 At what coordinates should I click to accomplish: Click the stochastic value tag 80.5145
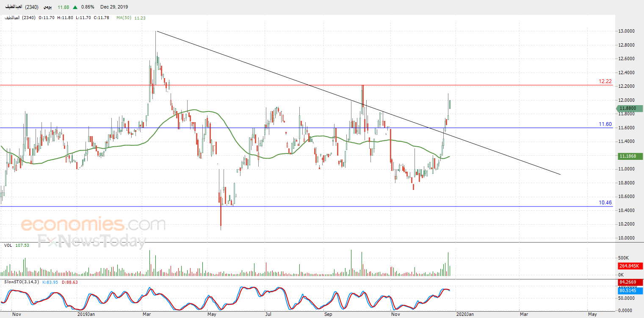pos(630,291)
